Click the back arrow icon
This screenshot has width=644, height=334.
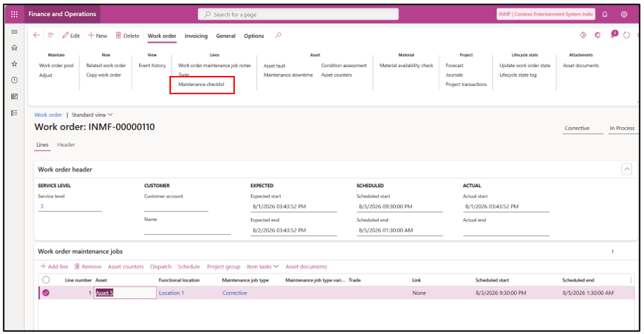point(37,35)
